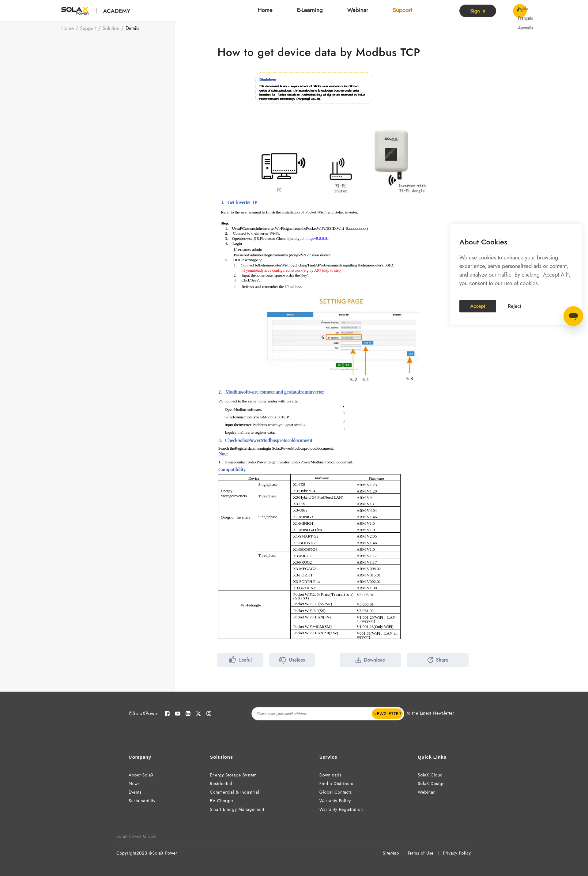Image resolution: width=588 pixels, height=876 pixels.
Task: Go to the Webinar menu item
Action: pos(357,10)
